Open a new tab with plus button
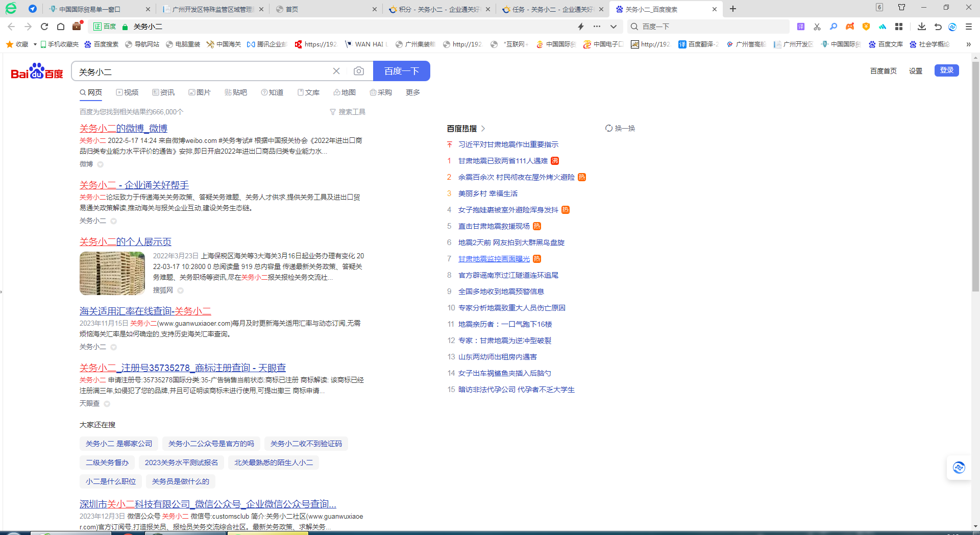The width and height of the screenshot is (980, 535). pyautogui.click(x=733, y=9)
